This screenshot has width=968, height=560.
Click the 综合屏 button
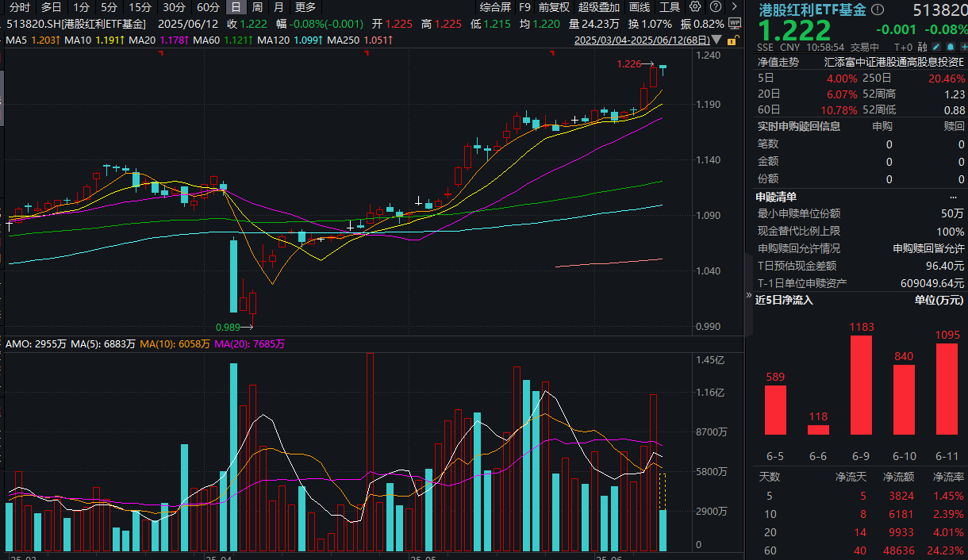pos(495,7)
